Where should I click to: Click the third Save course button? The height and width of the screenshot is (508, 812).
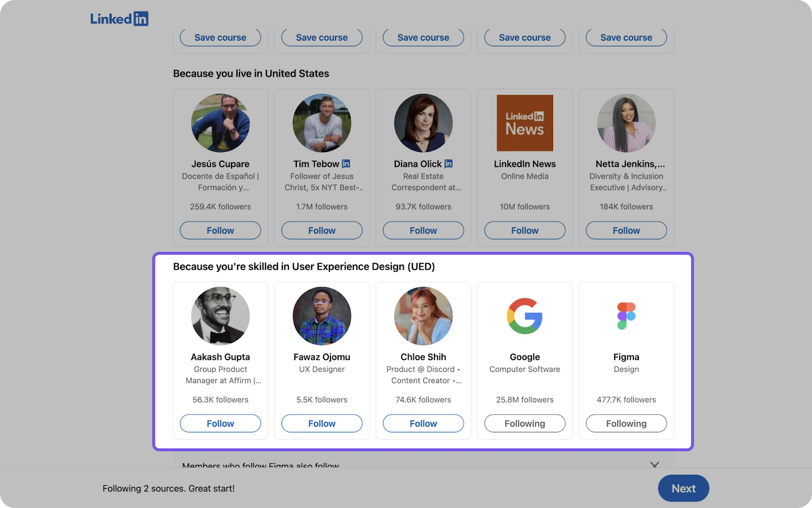click(423, 38)
